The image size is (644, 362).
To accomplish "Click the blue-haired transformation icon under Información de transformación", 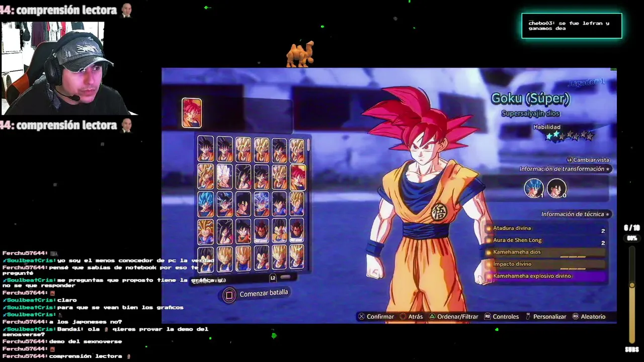I will [x=534, y=188].
